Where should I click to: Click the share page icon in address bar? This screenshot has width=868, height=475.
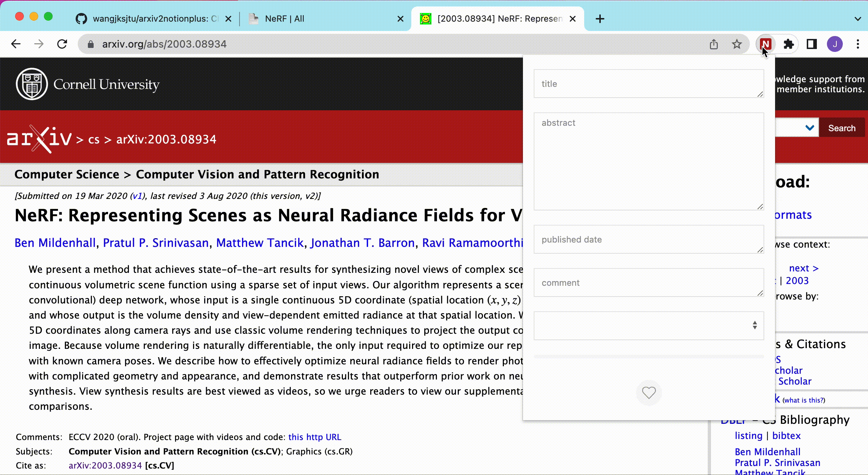click(x=713, y=44)
